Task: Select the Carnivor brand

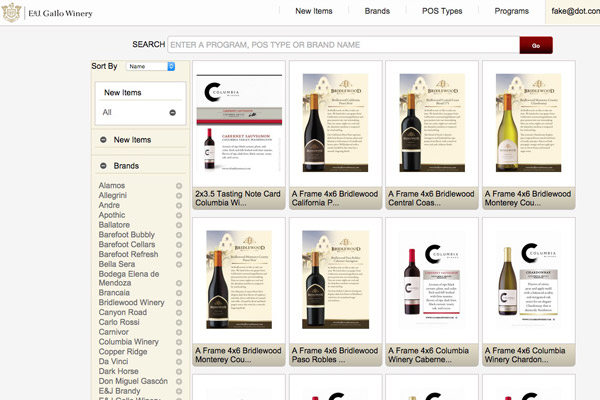Action: [113, 332]
